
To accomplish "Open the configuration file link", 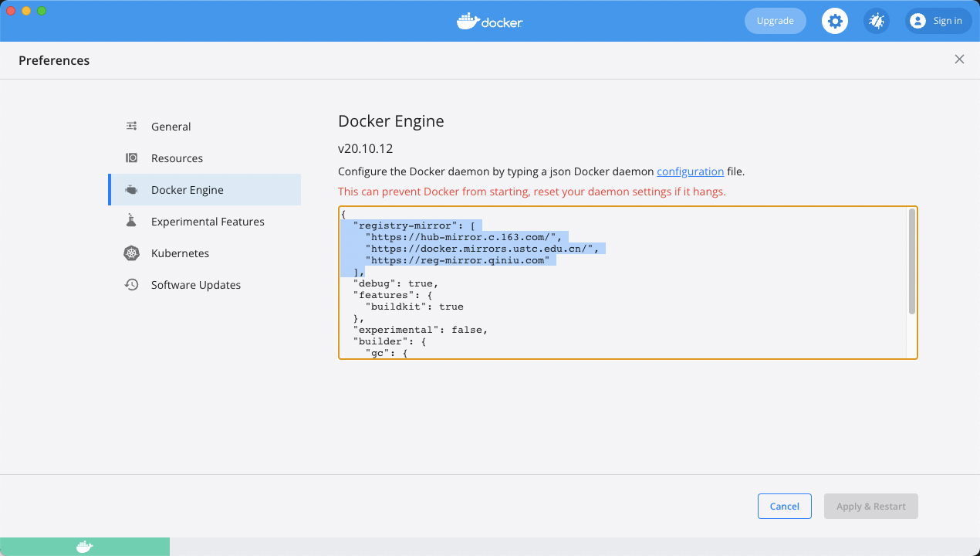I will pyautogui.click(x=690, y=171).
